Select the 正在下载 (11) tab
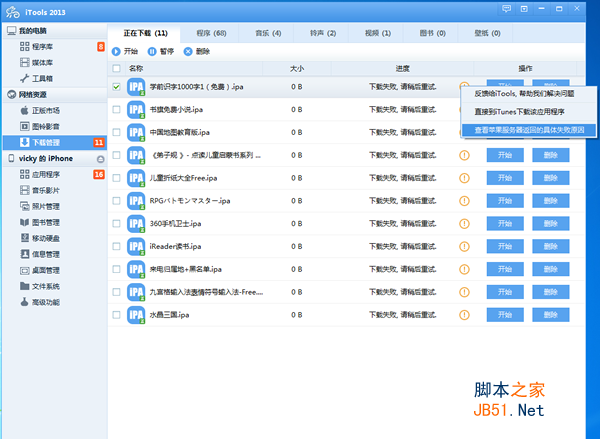Viewport: 600px width, 439px height. click(x=145, y=33)
